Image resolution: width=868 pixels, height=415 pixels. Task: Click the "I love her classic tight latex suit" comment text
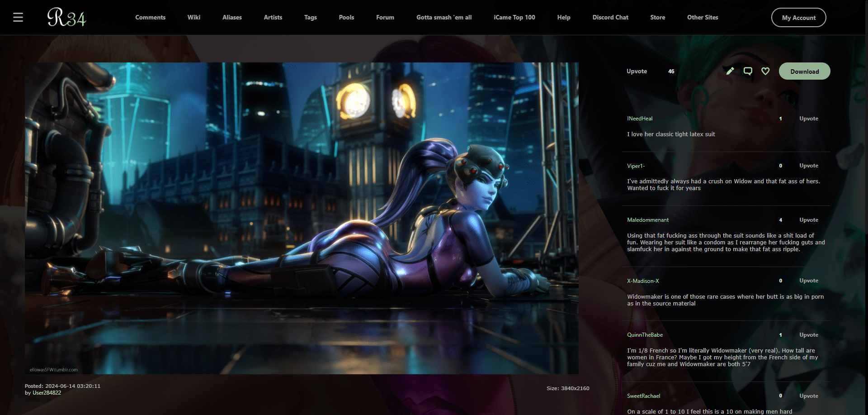(x=671, y=134)
